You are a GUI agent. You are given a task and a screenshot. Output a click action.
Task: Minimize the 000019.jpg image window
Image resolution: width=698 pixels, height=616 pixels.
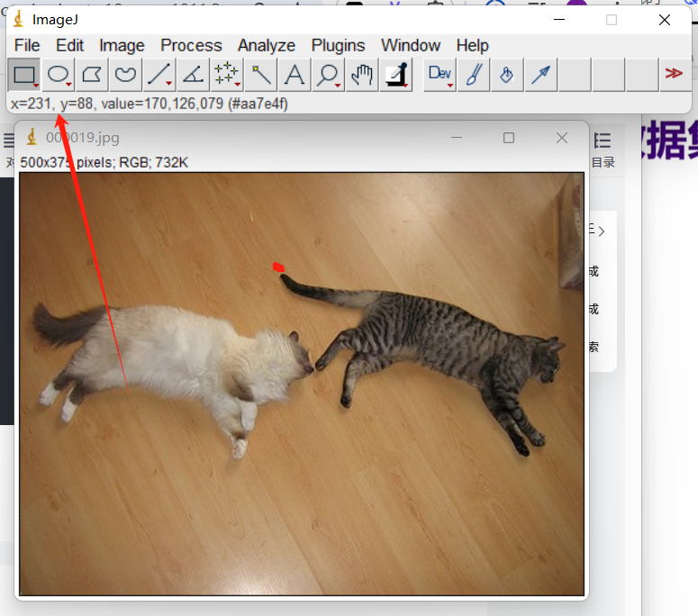[457, 138]
